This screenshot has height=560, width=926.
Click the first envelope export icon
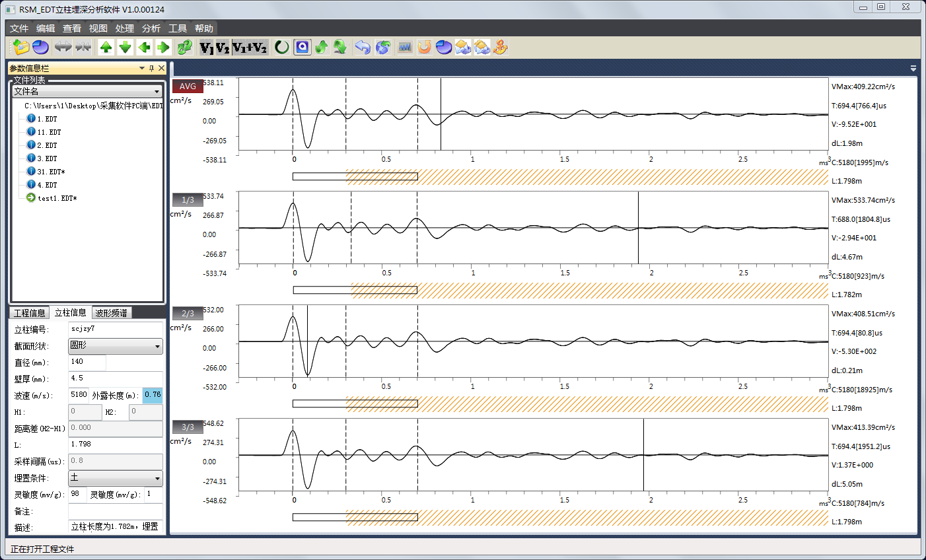point(463,47)
